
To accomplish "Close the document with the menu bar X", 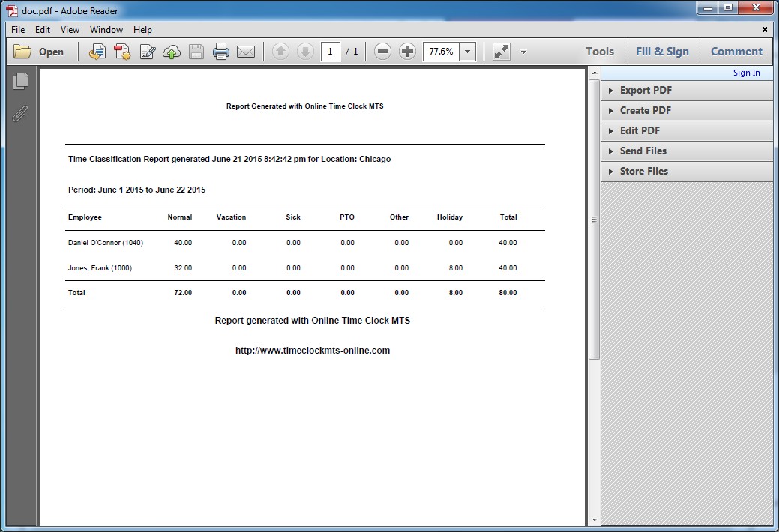I will [x=765, y=30].
